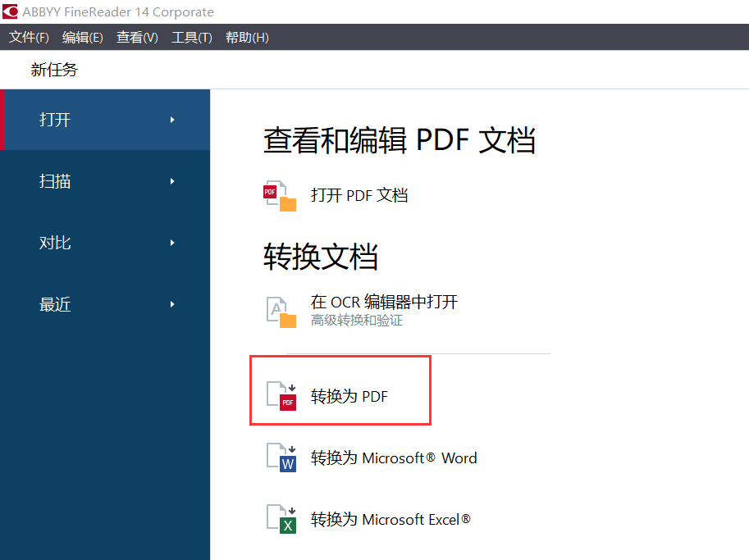The image size is (749, 560).
Task: Click the Convert to PDF icon
Action: coord(281,396)
